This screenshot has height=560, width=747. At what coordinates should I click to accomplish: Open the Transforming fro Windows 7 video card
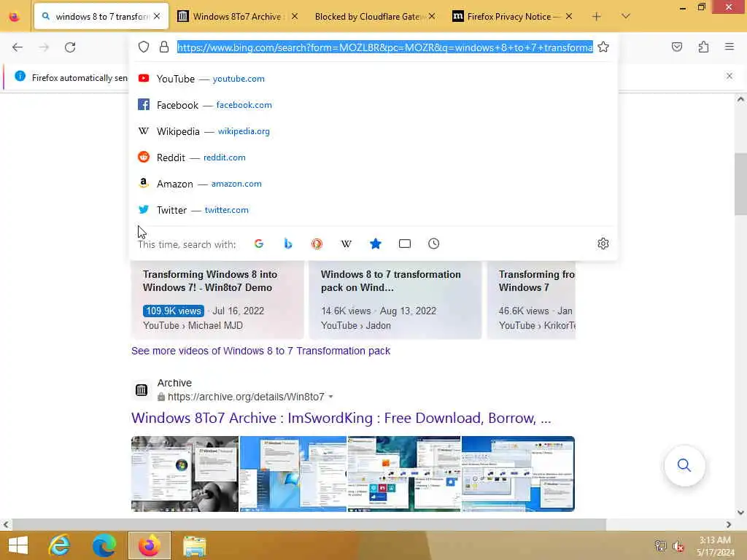(x=531, y=300)
